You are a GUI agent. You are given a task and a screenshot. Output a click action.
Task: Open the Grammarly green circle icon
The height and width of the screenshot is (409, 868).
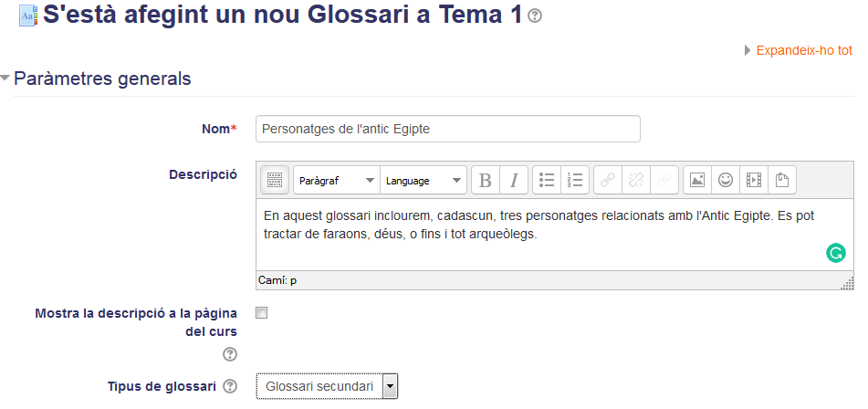(x=835, y=253)
